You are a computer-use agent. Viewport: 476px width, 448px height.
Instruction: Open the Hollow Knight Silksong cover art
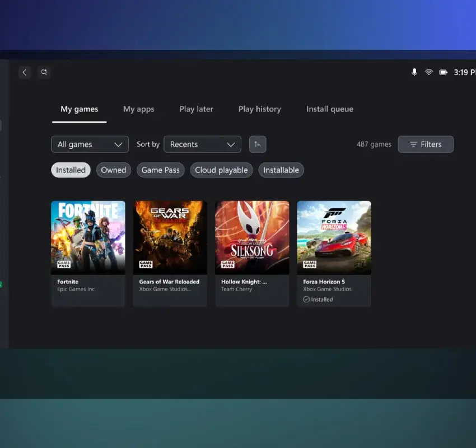click(252, 237)
